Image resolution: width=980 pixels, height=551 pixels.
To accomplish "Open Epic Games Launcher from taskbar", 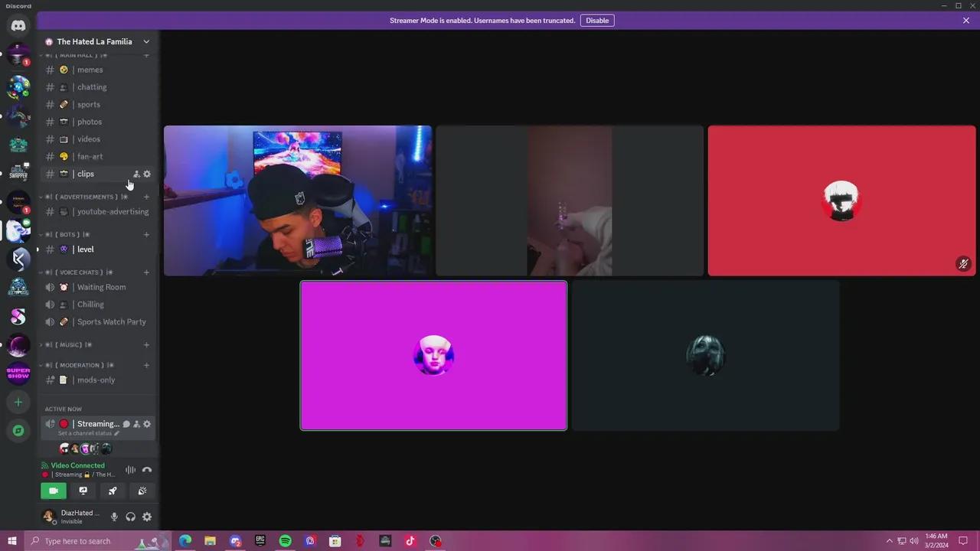I will (260, 541).
